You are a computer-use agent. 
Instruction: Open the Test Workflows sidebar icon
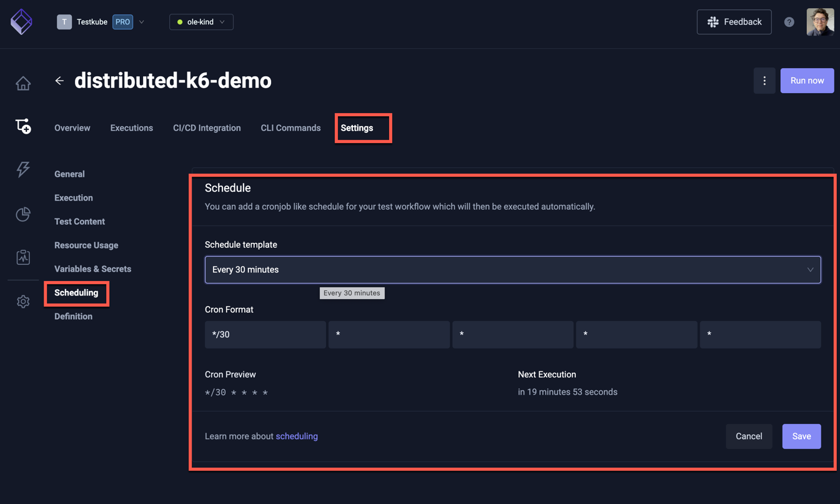tap(23, 126)
